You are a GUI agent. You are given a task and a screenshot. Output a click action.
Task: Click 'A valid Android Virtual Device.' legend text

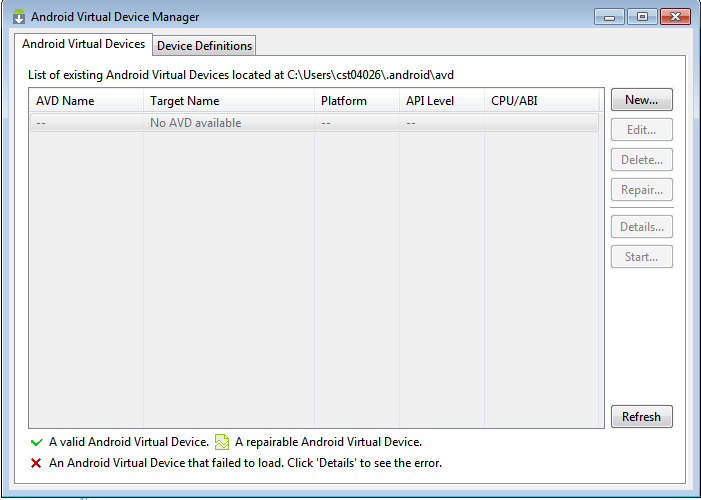pos(129,442)
